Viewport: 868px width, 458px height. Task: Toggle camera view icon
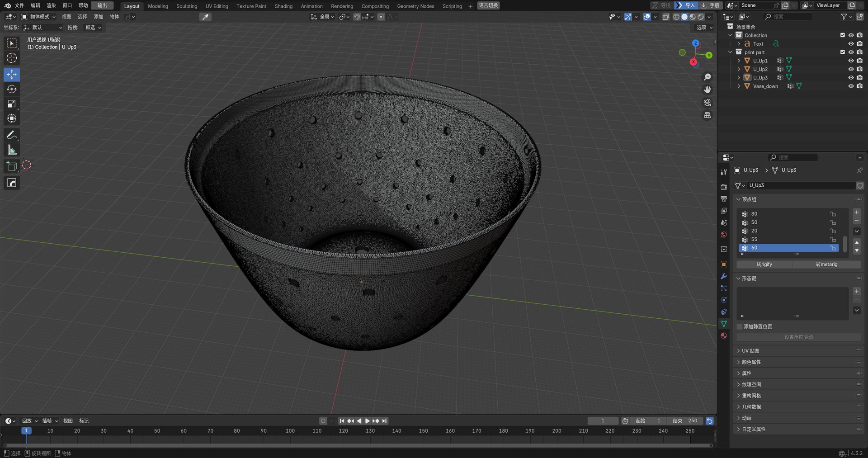708,103
